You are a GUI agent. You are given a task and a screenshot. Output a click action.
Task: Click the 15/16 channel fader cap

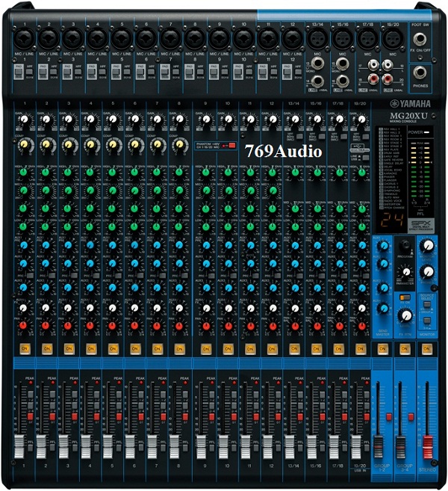(x=311, y=447)
